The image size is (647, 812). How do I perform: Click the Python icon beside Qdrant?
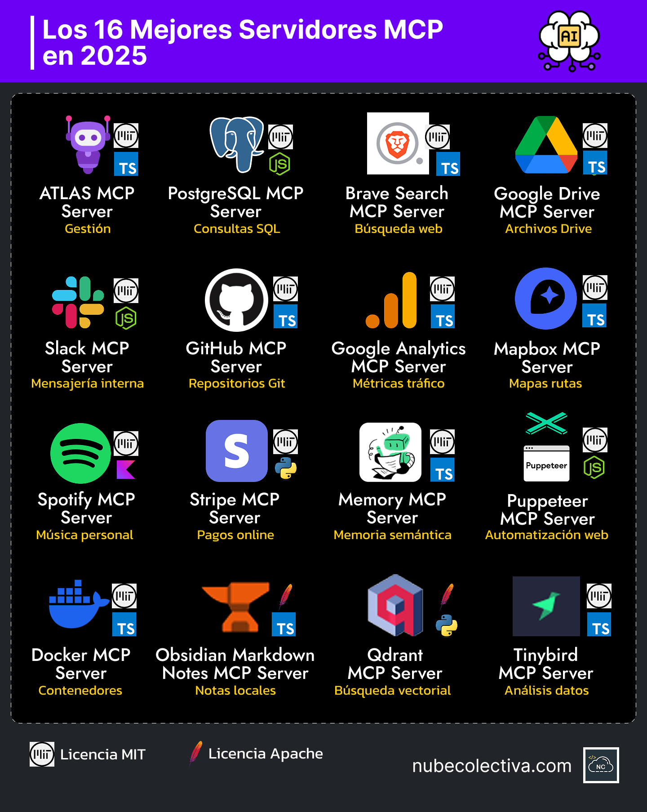pos(447,625)
